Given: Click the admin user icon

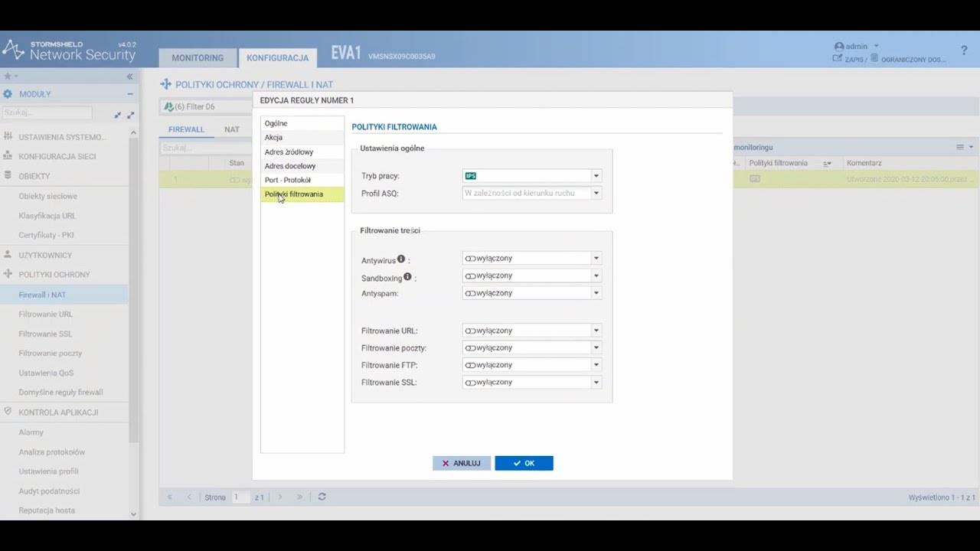Looking at the screenshot, I should point(839,47).
